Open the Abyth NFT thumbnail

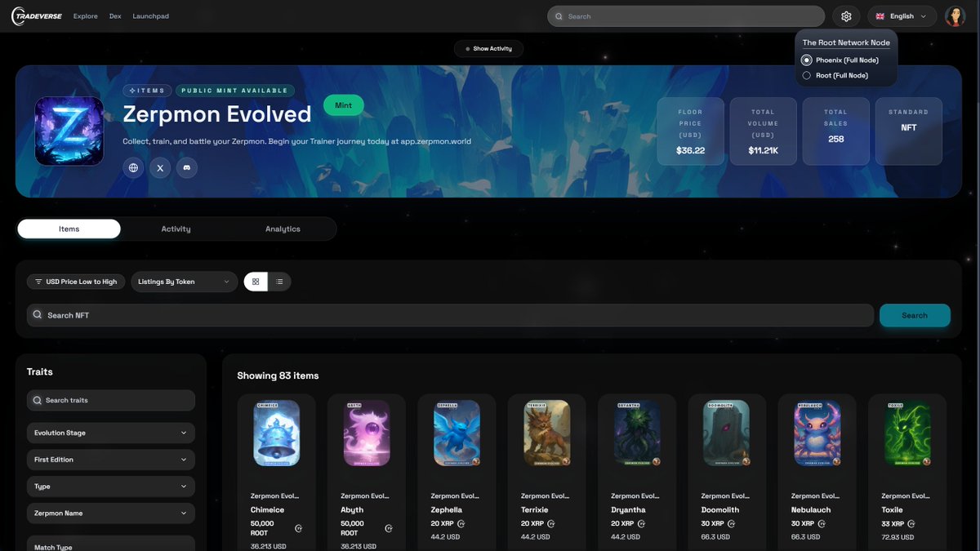pos(367,433)
